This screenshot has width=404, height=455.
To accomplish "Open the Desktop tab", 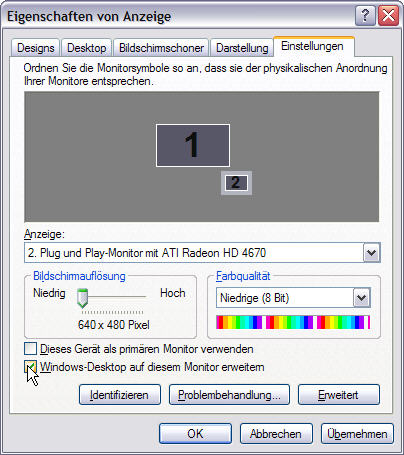I will coord(87,48).
